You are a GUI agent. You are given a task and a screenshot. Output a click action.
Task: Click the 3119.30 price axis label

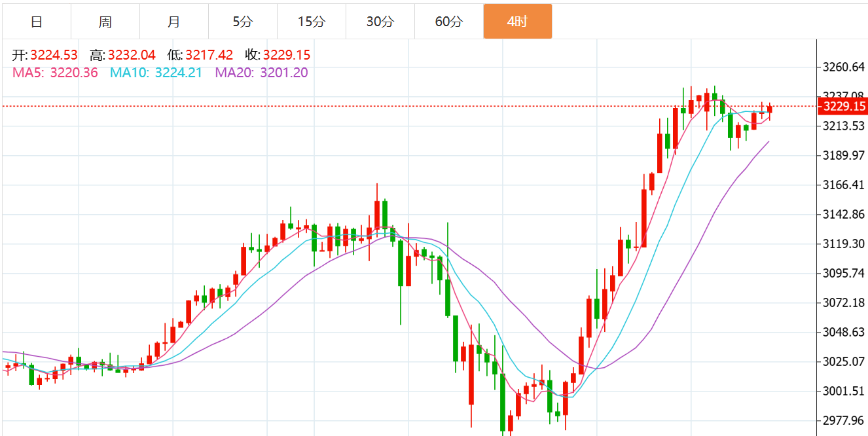845,244
